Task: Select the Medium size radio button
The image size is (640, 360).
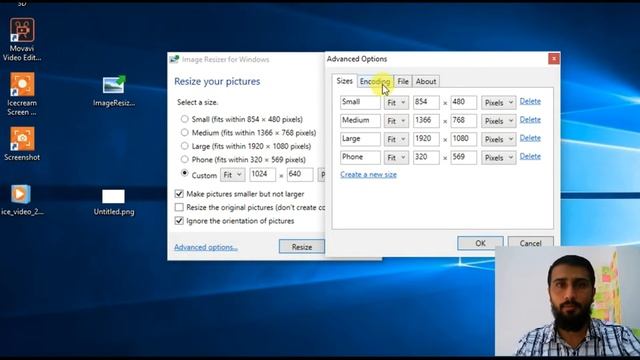Action: (184, 133)
